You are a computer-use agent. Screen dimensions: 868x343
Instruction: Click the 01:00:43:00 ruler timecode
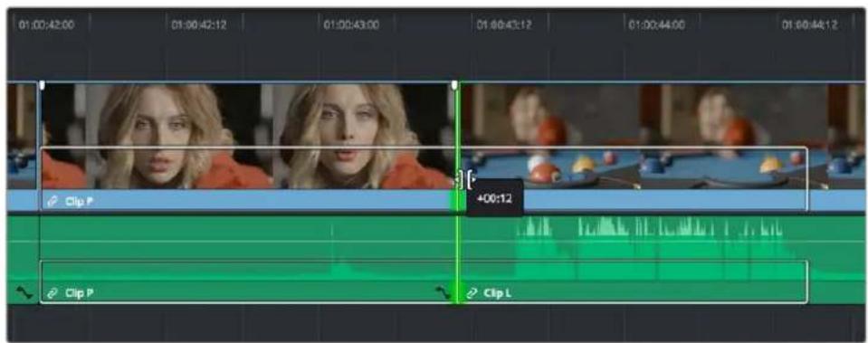(351, 25)
